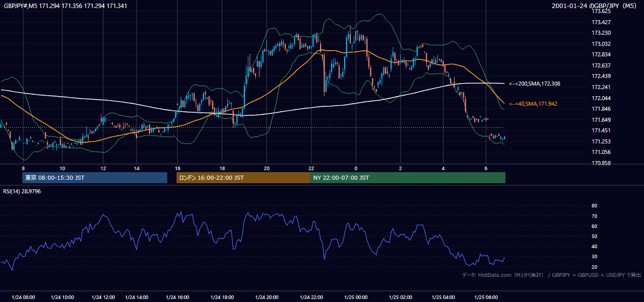Click price axis label 173.032

[601, 44]
